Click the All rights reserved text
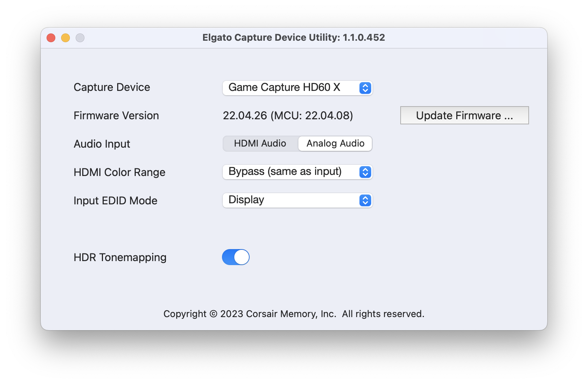This screenshot has width=588, height=384. (x=383, y=314)
